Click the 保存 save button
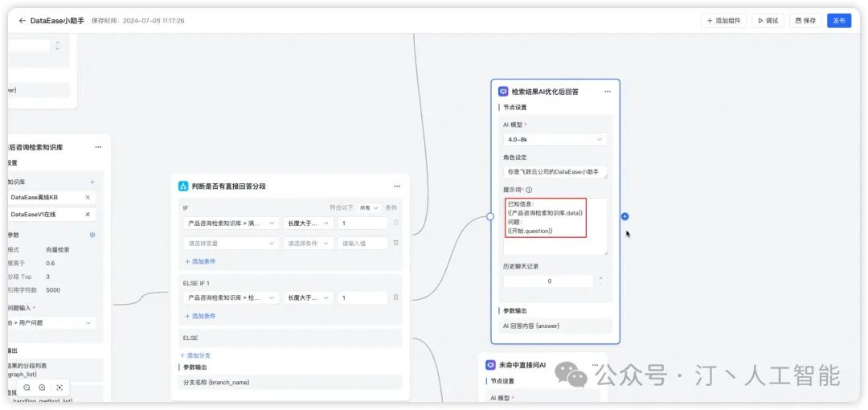Viewport: 868px width, 410px height. (805, 21)
